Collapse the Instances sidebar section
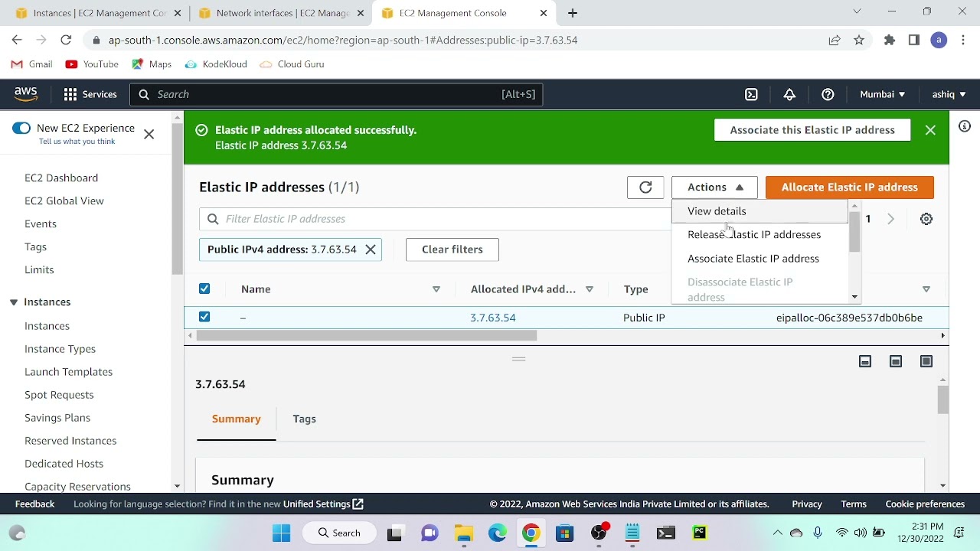Viewport: 980px width, 551px height. pos(14,302)
